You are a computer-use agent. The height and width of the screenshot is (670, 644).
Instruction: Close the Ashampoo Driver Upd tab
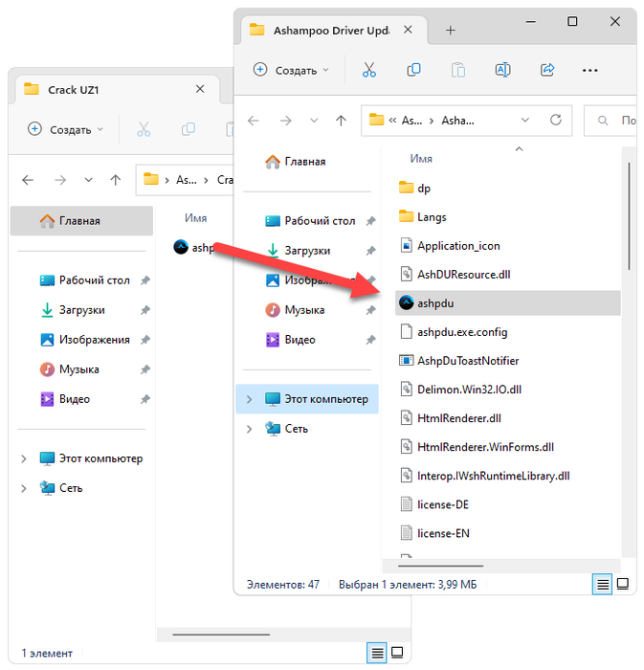[x=408, y=30]
